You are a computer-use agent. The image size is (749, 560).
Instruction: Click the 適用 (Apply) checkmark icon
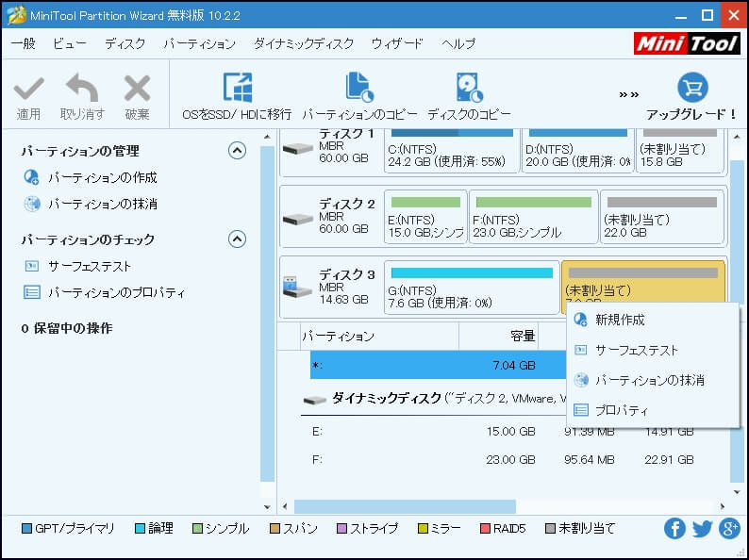point(28,90)
